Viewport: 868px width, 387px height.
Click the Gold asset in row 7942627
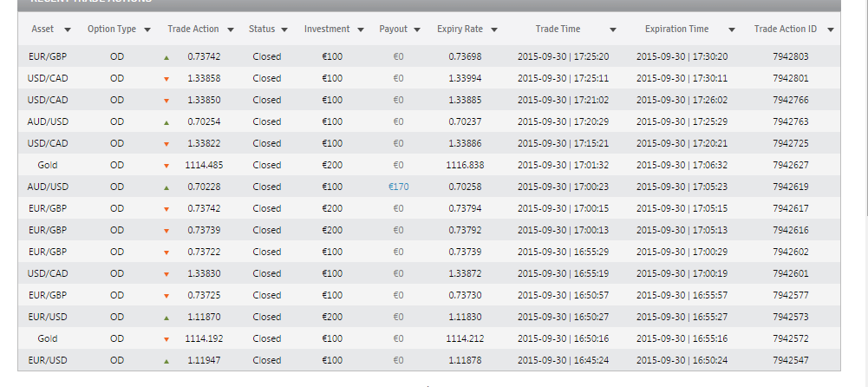pyautogui.click(x=48, y=165)
